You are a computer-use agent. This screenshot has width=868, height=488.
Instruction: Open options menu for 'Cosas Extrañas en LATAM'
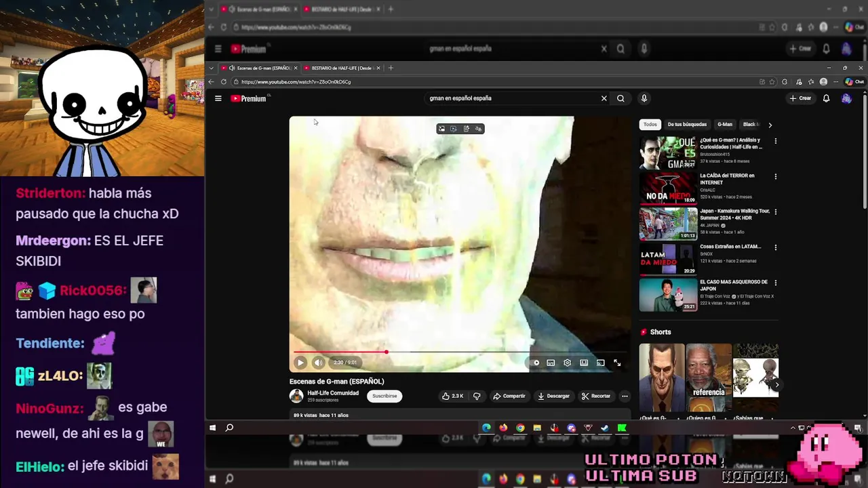tap(776, 247)
